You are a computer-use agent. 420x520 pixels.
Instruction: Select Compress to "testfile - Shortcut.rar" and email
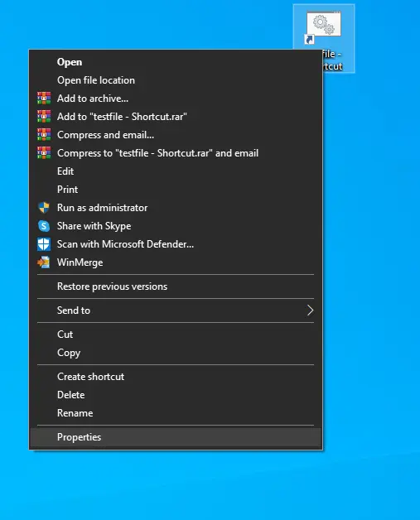click(x=176, y=153)
